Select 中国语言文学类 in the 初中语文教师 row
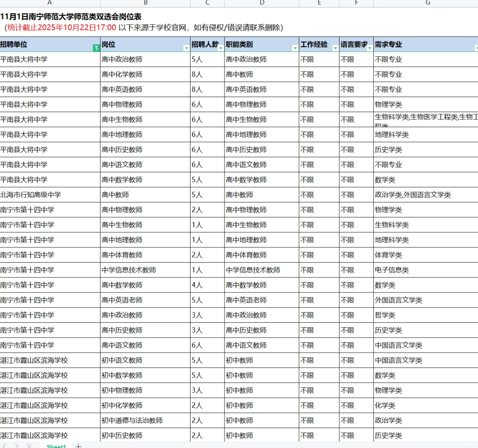 426,360
